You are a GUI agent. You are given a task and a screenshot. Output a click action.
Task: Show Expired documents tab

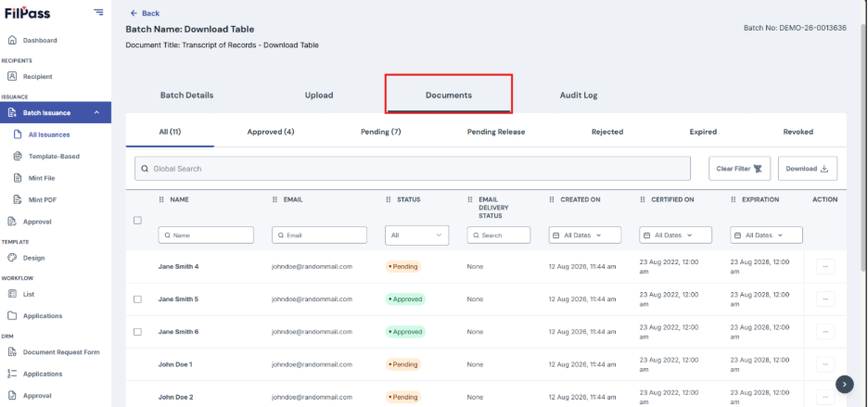(703, 132)
